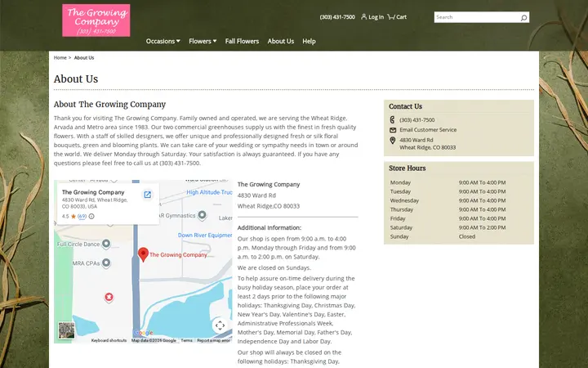Click the Saturday 9:00 AM To 2:00 PM hours

(483, 227)
